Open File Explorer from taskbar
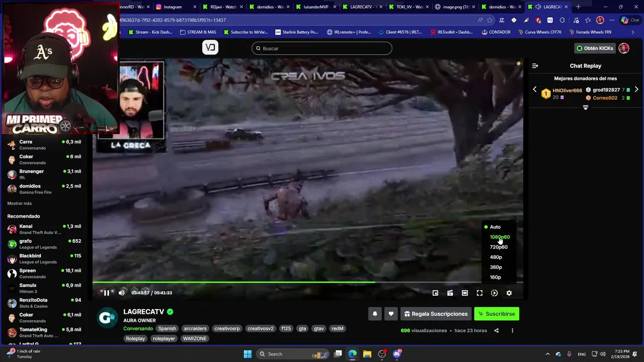 367,354
